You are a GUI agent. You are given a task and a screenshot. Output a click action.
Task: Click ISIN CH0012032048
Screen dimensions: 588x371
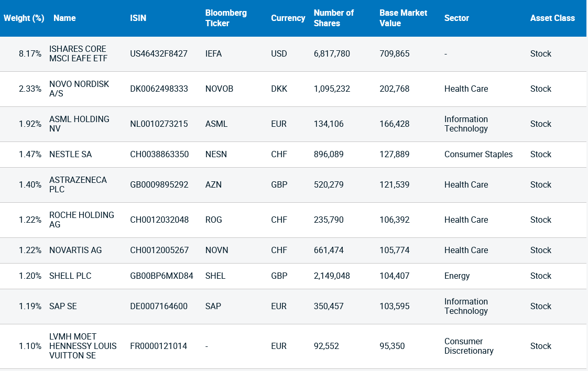pyautogui.click(x=159, y=220)
